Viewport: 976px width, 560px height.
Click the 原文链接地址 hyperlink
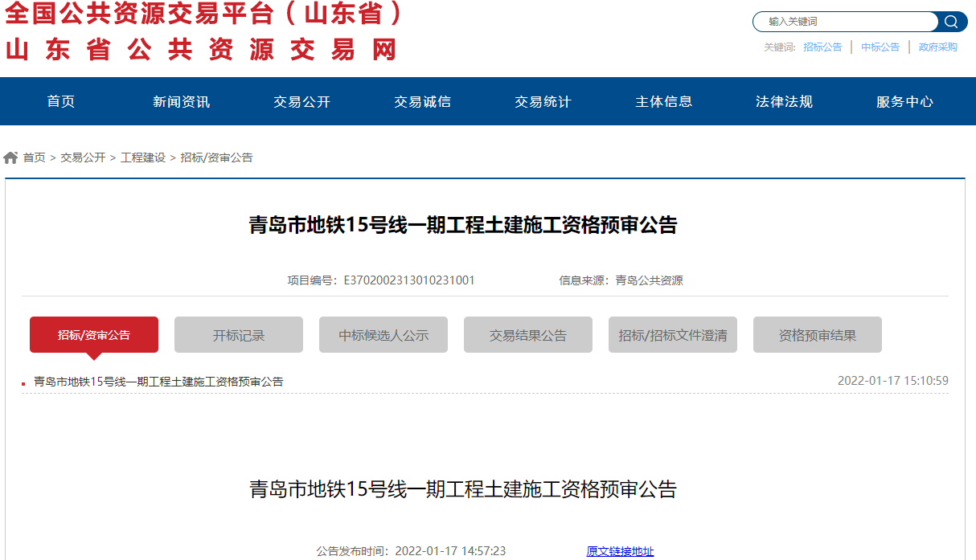click(620, 551)
